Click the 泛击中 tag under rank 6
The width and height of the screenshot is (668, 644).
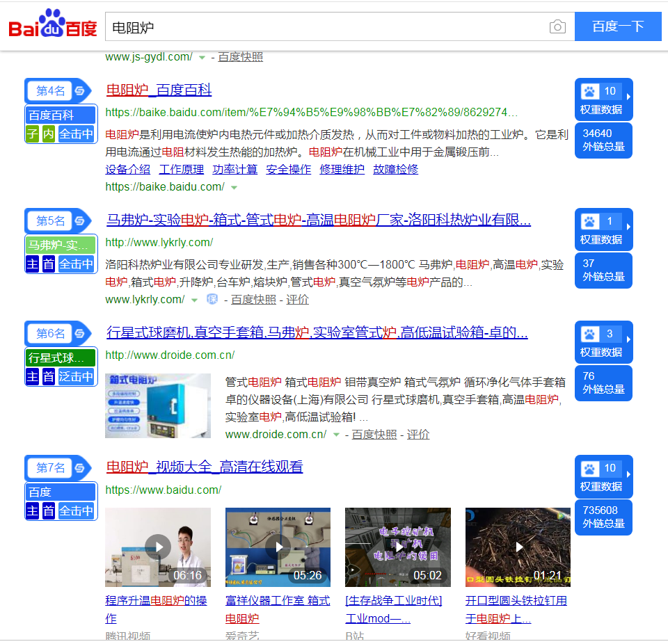click(76, 376)
